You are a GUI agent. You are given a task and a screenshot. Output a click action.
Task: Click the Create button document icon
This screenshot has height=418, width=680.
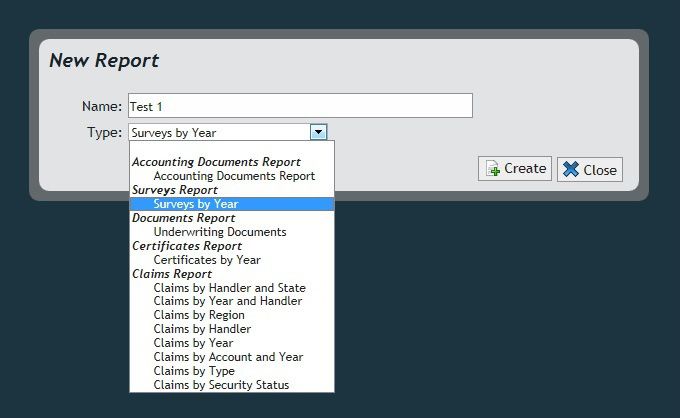pos(493,169)
